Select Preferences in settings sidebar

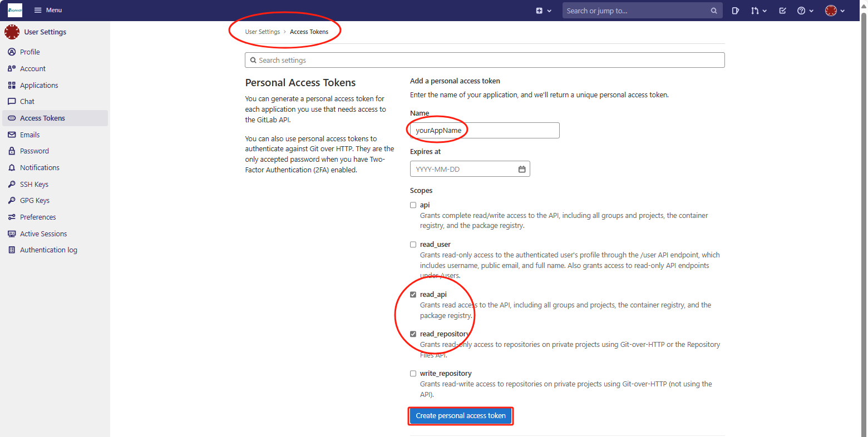point(38,217)
